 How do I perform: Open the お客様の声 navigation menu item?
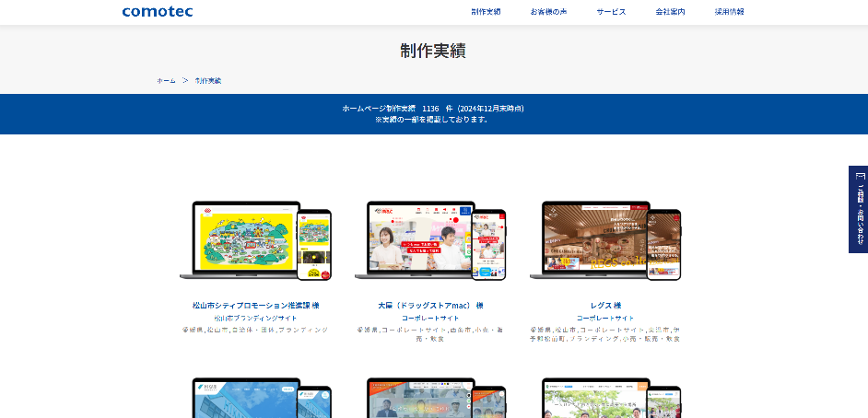(548, 12)
